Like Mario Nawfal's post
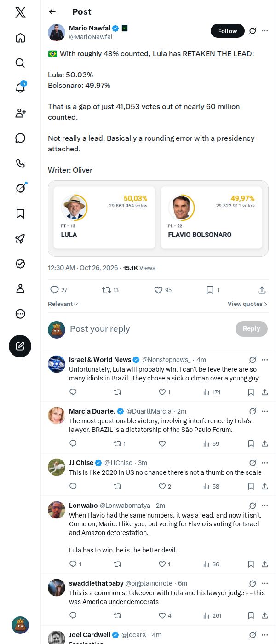Screen dimensions: 276x644 click(x=162, y=290)
